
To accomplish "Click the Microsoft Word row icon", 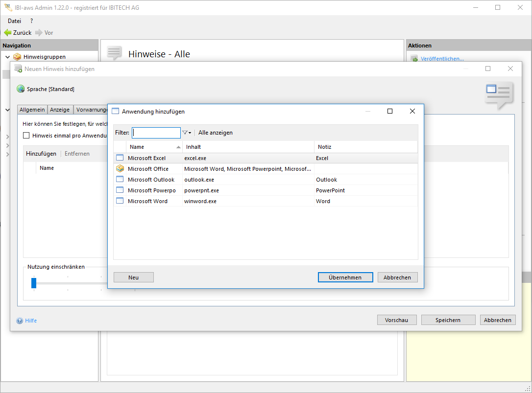I will [120, 201].
